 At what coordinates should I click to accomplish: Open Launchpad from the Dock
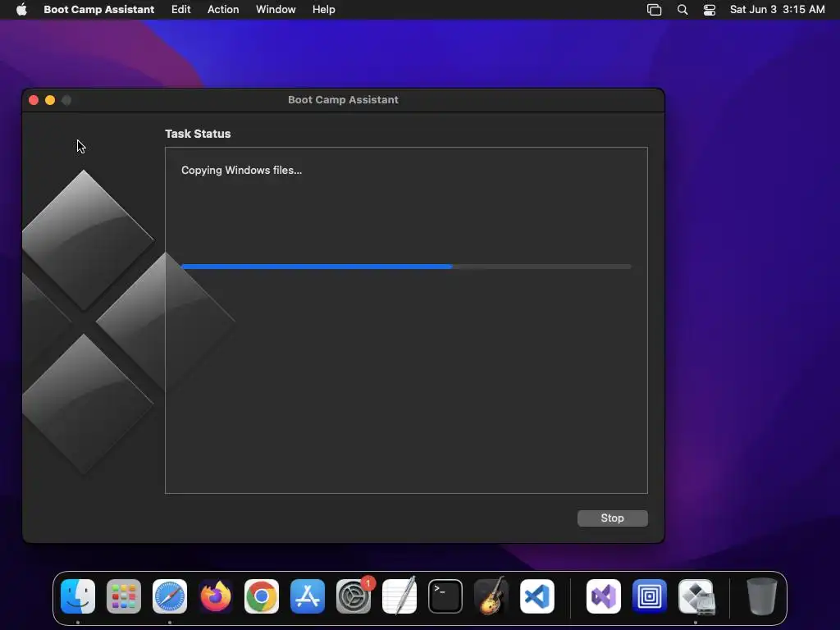pyautogui.click(x=124, y=596)
